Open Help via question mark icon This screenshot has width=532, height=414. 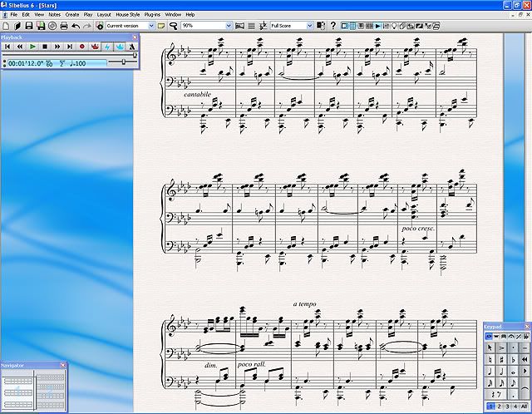332,26
